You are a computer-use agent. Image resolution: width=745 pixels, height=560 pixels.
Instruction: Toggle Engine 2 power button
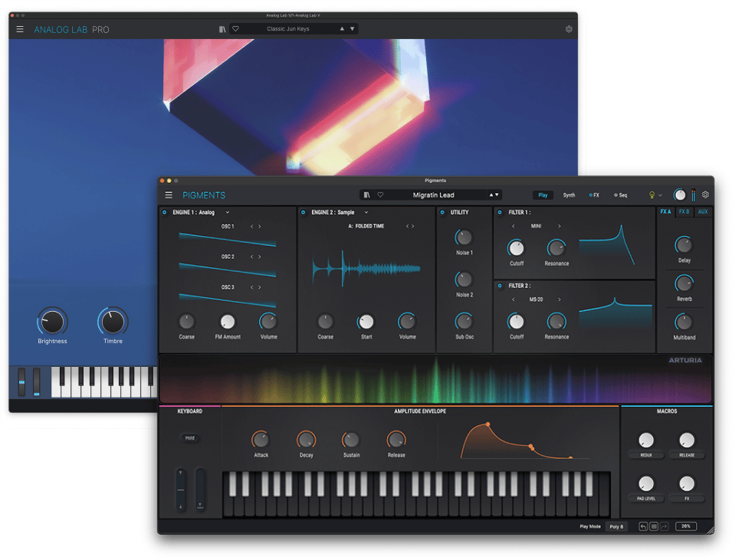(303, 212)
